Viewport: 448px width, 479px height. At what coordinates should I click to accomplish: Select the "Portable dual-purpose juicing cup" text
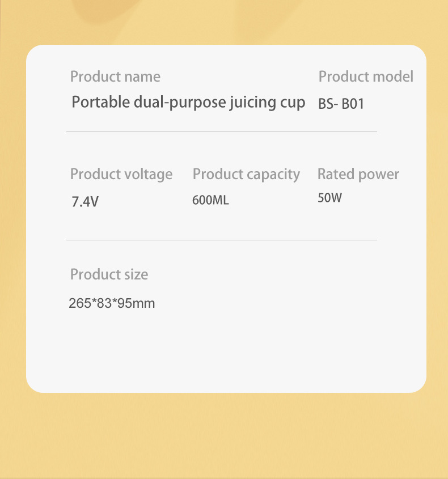point(188,103)
